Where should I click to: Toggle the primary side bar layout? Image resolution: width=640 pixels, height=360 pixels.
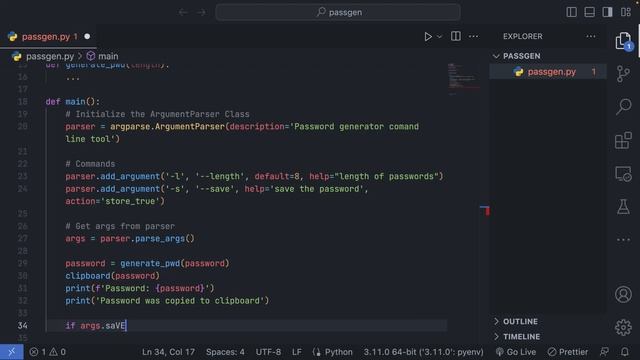(571, 12)
